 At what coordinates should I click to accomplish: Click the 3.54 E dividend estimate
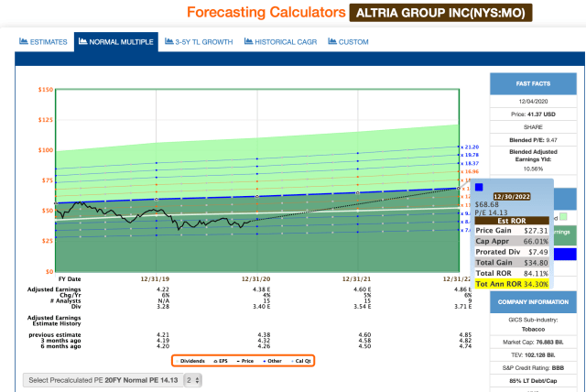click(x=363, y=307)
